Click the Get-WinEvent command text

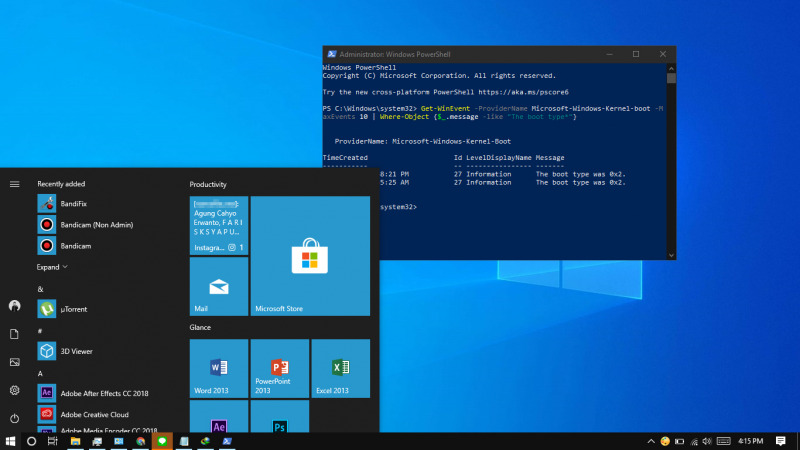click(x=445, y=109)
